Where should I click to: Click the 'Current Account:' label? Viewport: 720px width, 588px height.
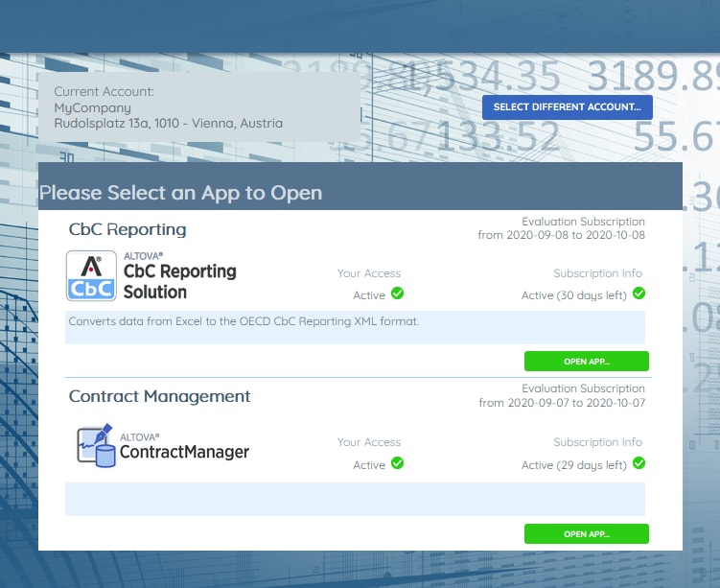pyautogui.click(x=105, y=91)
